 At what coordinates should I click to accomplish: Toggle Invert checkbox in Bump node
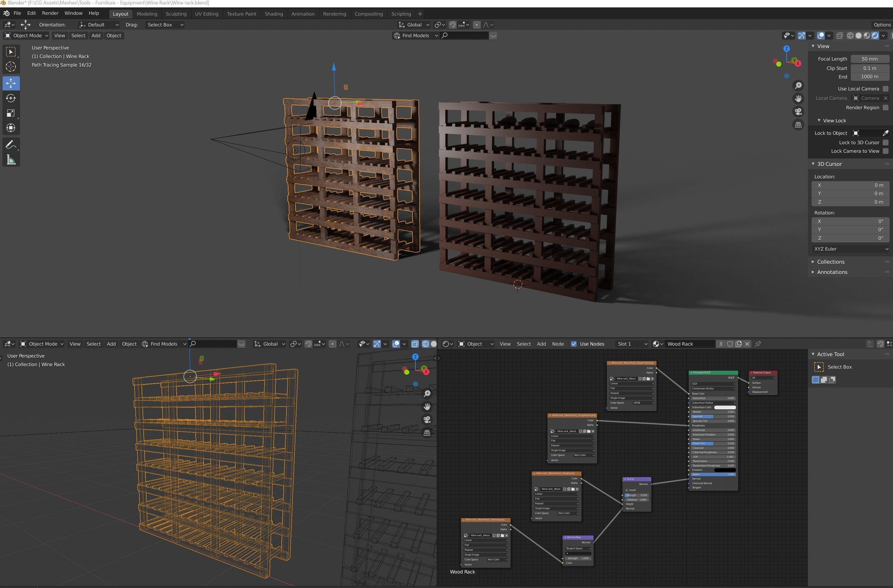coord(627,490)
